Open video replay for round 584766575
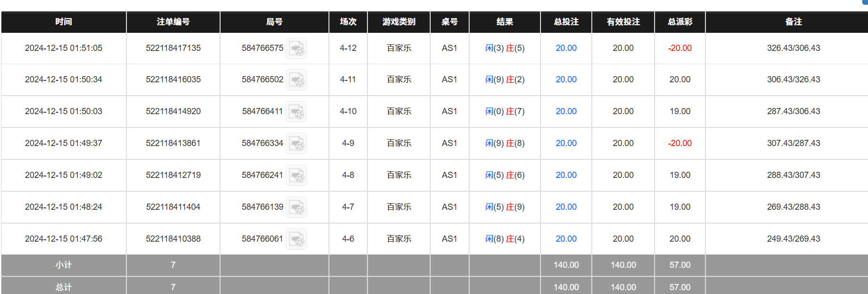868x294 pixels. 296,49
